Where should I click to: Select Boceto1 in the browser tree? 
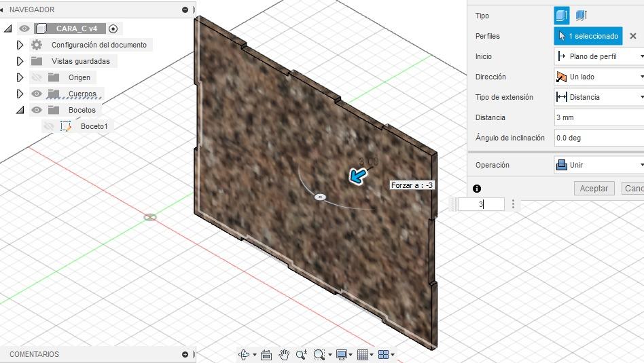pyautogui.click(x=94, y=126)
